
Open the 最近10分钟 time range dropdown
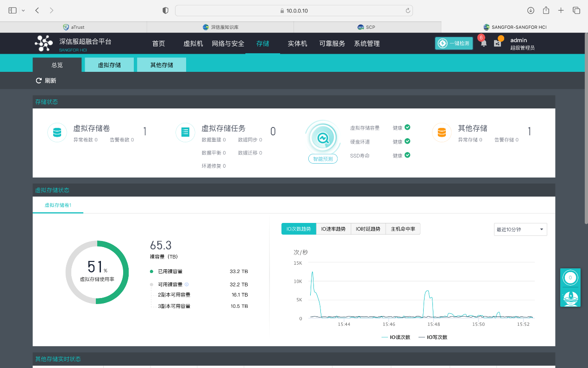click(x=520, y=229)
